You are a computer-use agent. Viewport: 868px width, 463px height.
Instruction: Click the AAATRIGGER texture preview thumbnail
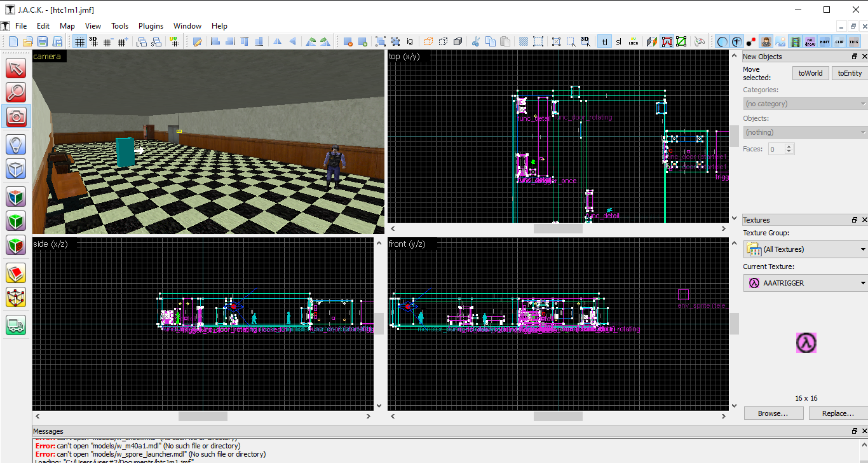[806, 343]
